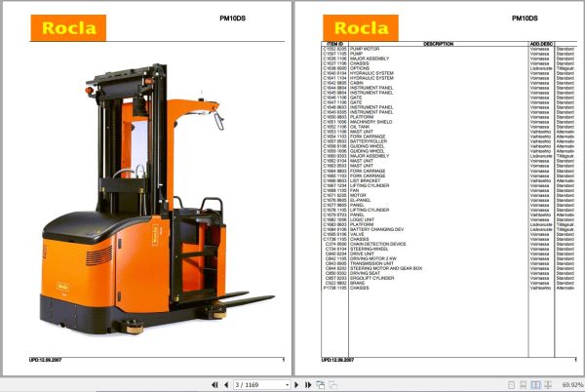
Task: Click the forklift image on the left page
Action: coord(157,200)
